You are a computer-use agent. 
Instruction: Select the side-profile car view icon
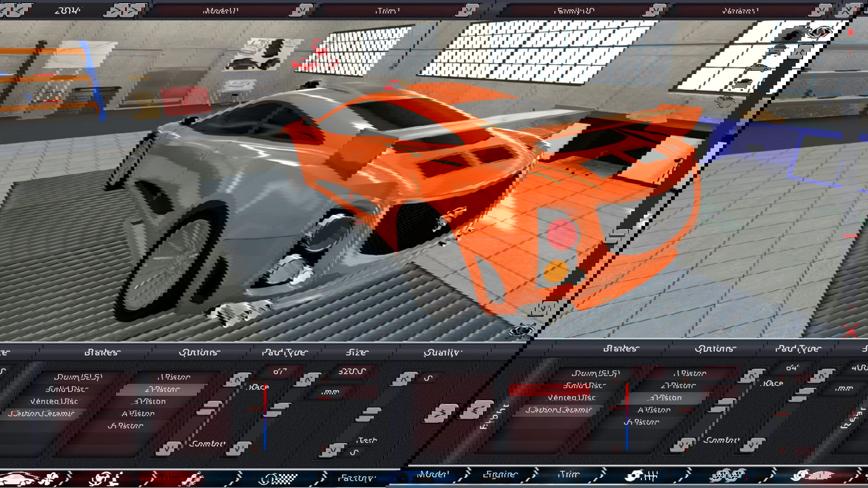point(758,69)
